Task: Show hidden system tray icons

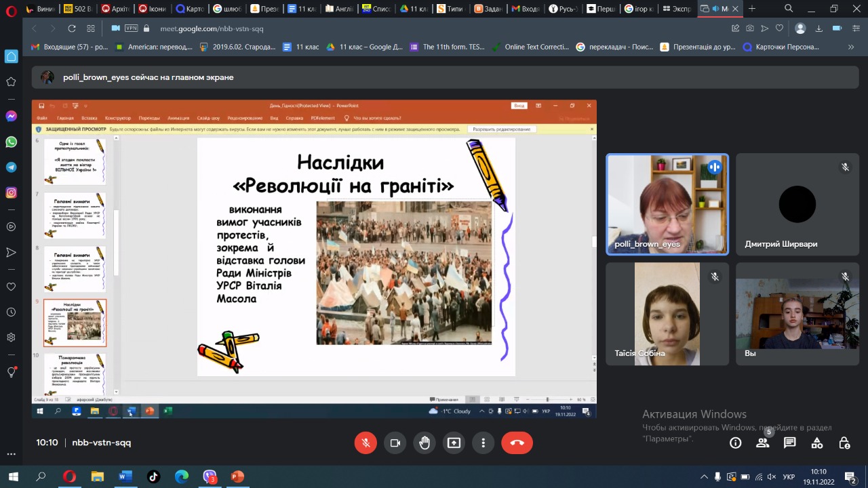Action: [x=704, y=476]
